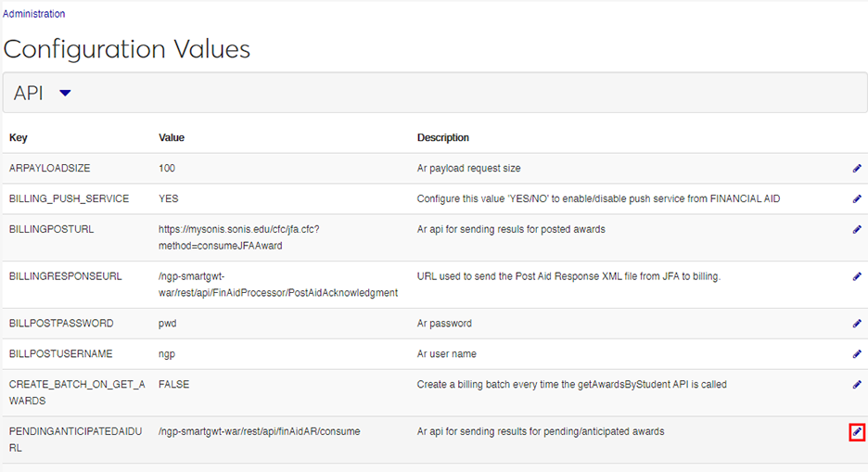
Task: Click the CREATE_BATCH_ON_GET_AWARDS FALSE value
Action: [173, 385]
